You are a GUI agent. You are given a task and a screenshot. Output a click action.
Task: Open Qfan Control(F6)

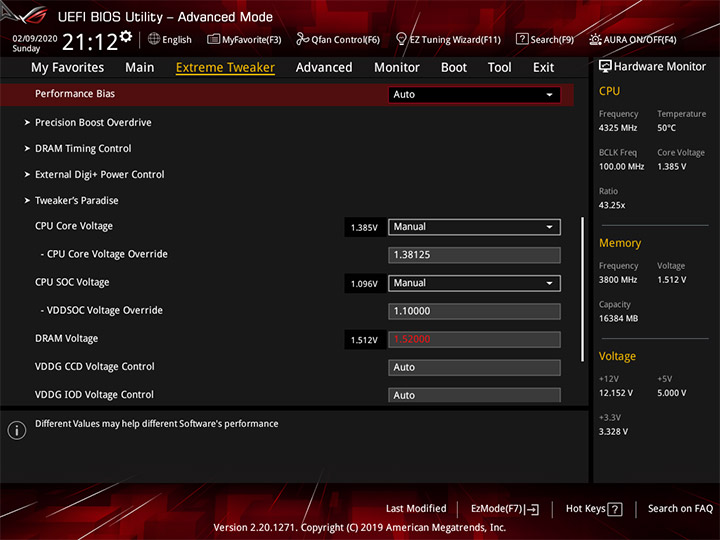tap(338, 39)
